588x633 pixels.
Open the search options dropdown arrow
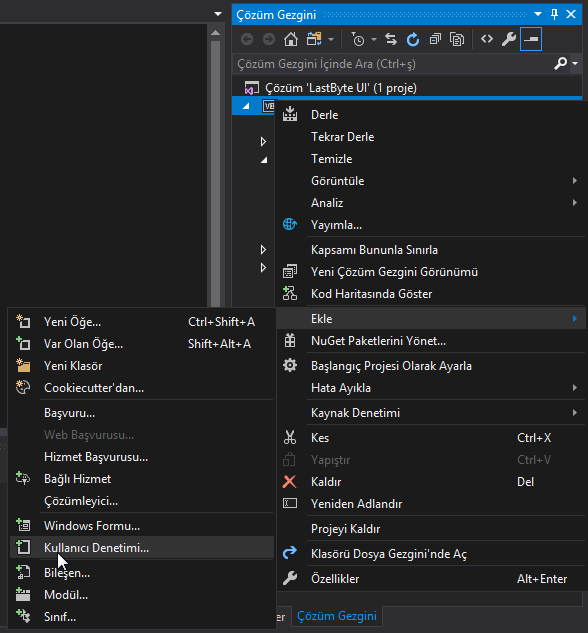point(575,63)
